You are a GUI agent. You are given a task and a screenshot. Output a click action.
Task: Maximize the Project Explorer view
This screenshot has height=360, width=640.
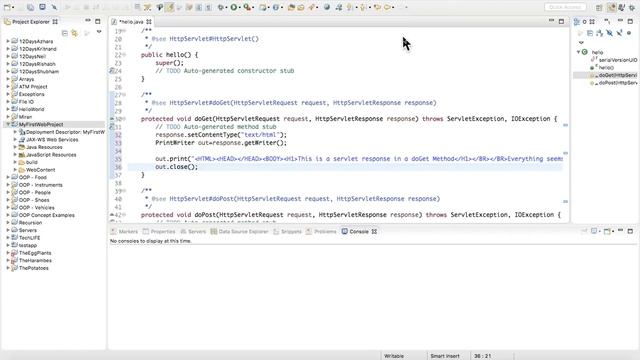pos(98,21)
